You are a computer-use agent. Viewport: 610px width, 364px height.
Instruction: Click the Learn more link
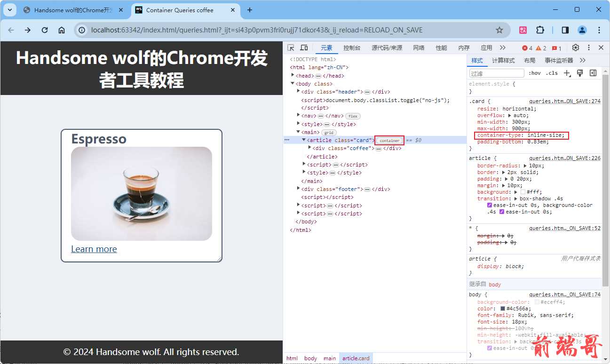point(94,249)
